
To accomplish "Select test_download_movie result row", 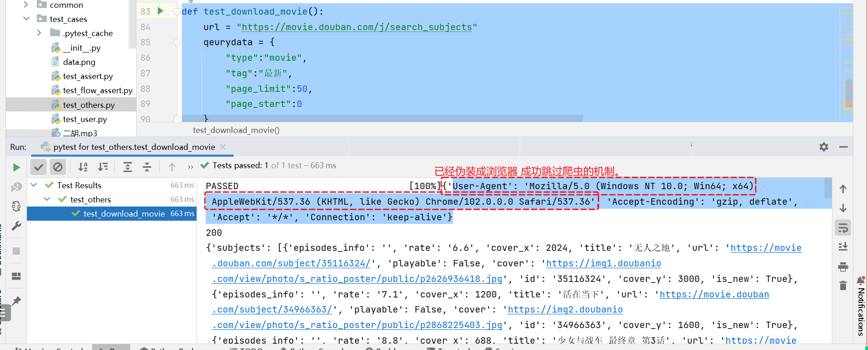I will [x=112, y=213].
